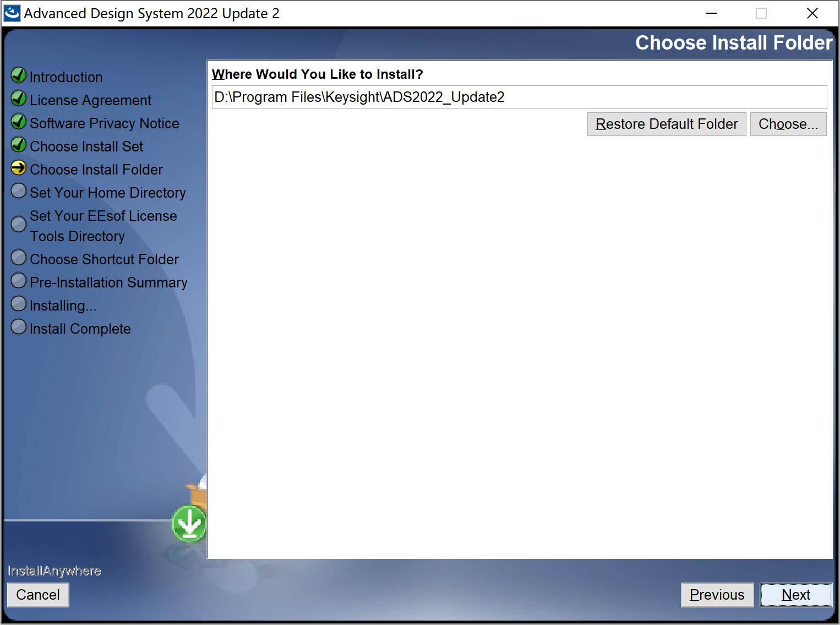840x625 pixels.
Task: Click the install path input field
Action: (x=519, y=97)
